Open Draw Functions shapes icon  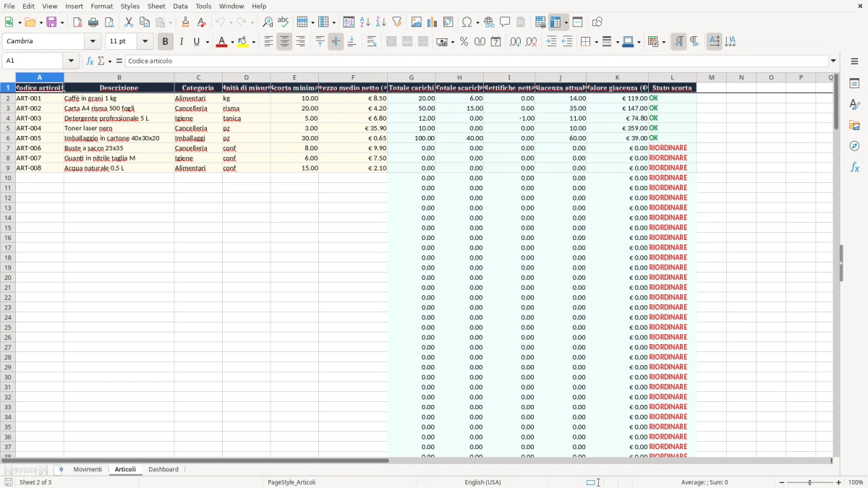click(x=597, y=22)
